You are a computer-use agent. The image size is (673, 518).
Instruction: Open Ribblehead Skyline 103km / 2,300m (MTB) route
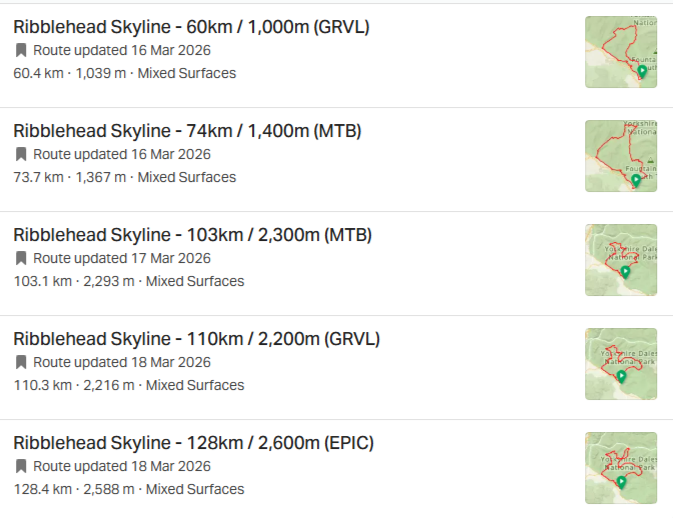pos(192,235)
